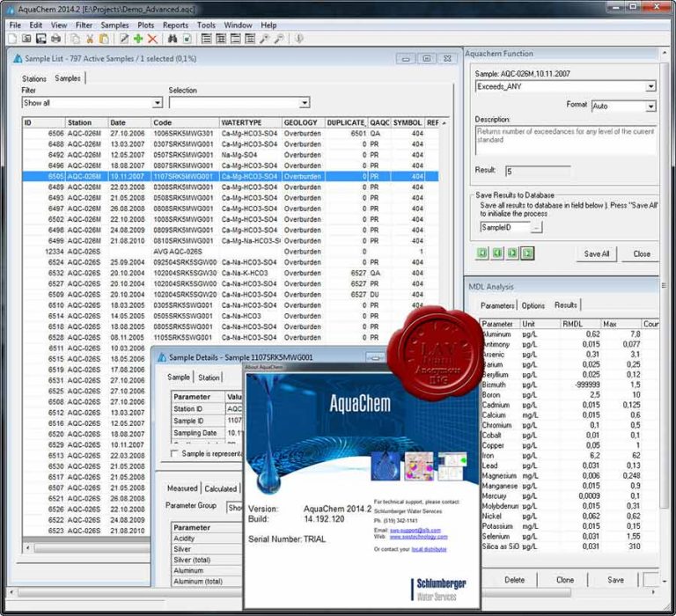This screenshot has width=676, height=616.
Task: Click the 'local distributor' link
Action: pos(429,549)
